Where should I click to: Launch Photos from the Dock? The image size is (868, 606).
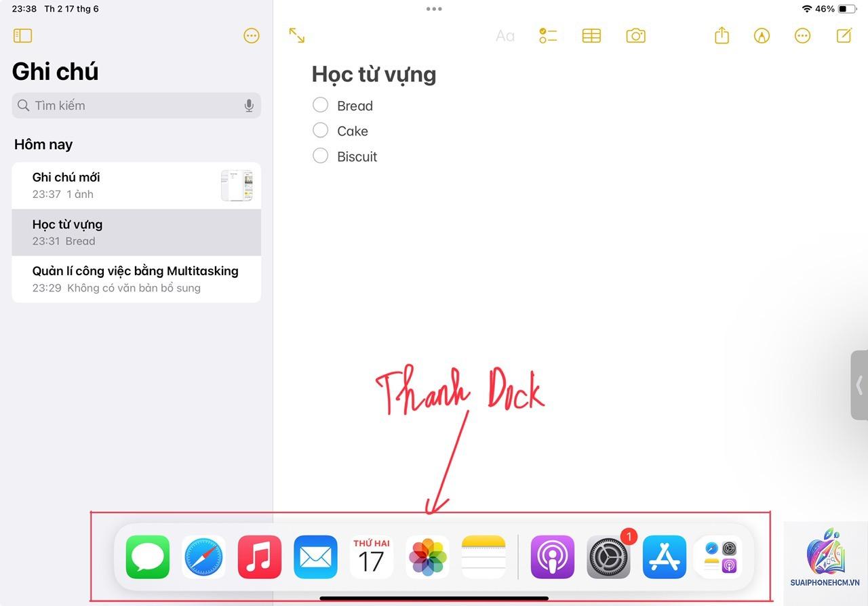click(x=427, y=557)
